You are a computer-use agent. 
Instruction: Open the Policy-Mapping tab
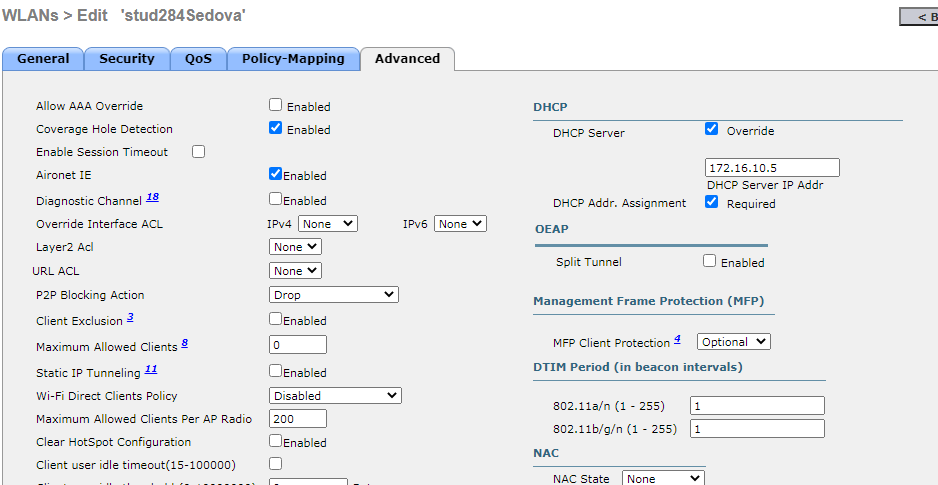(x=293, y=59)
